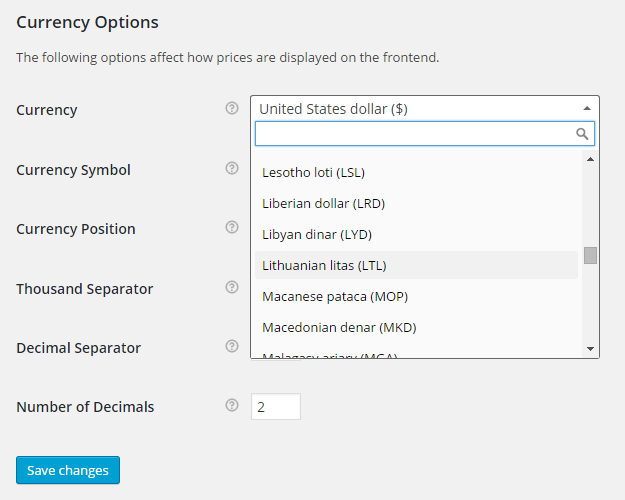Choose Libyan dinar (LYD) from list
The height and width of the screenshot is (500, 625).
316,234
